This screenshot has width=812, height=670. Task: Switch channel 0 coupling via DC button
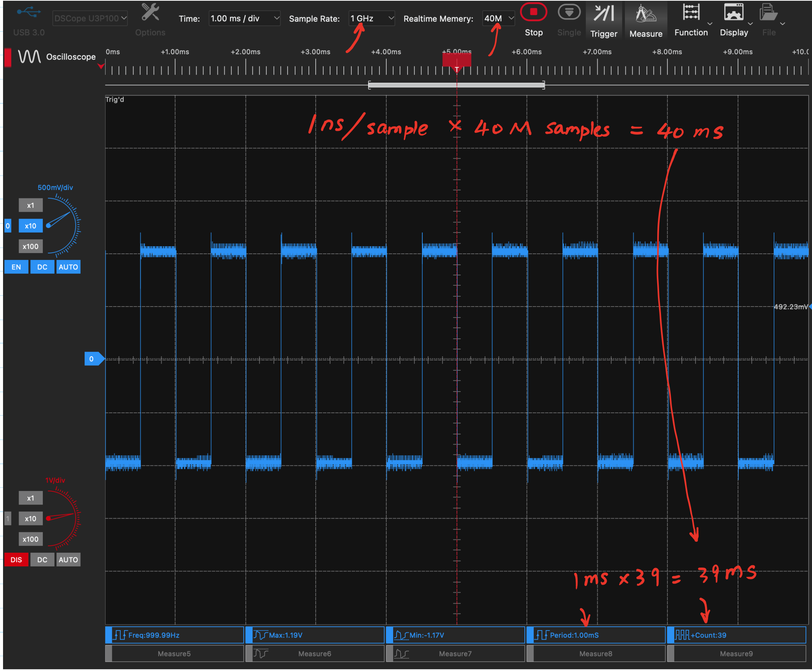click(x=42, y=267)
